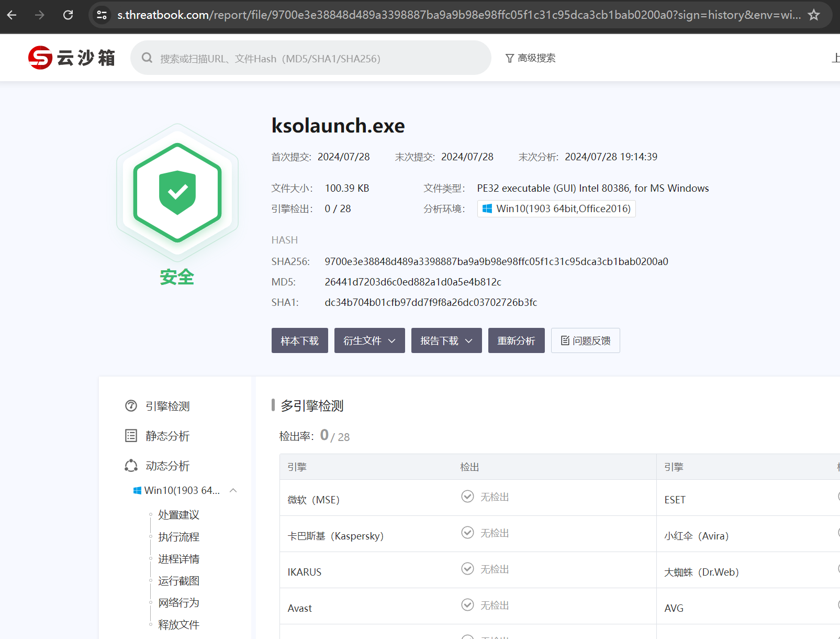Click the Windows logo beside Win10(1903 64...
Viewport: 840px width, 639px height.
pos(137,490)
